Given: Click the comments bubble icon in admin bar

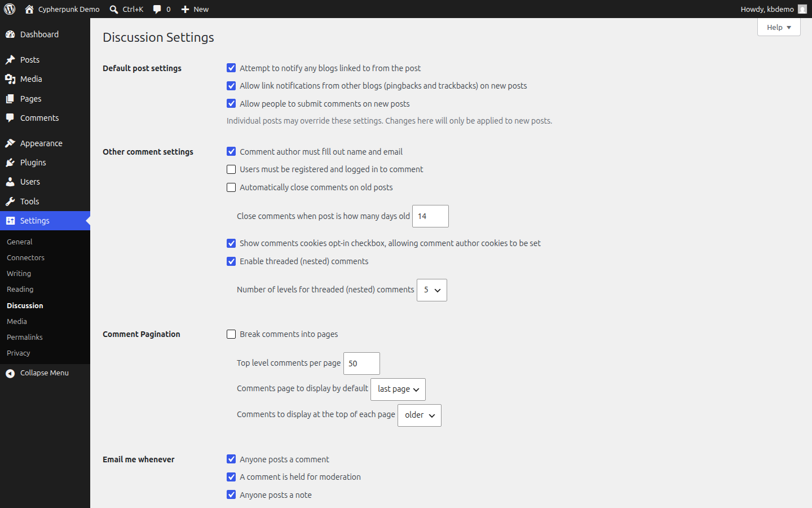Looking at the screenshot, I should click(x=157, y=9).
